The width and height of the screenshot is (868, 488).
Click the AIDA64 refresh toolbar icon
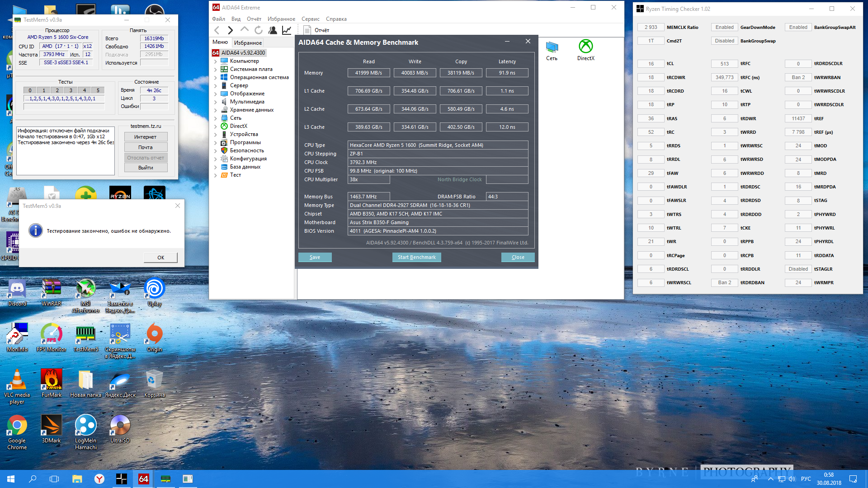tap(259, 30)
